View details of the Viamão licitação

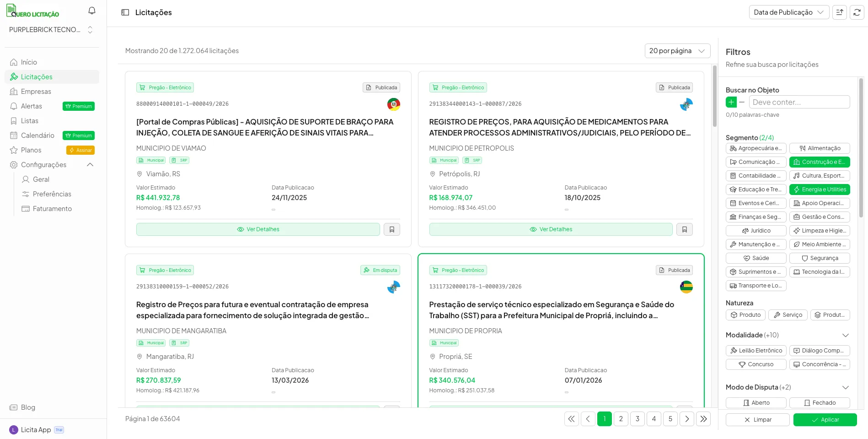(x=258, y=229)
